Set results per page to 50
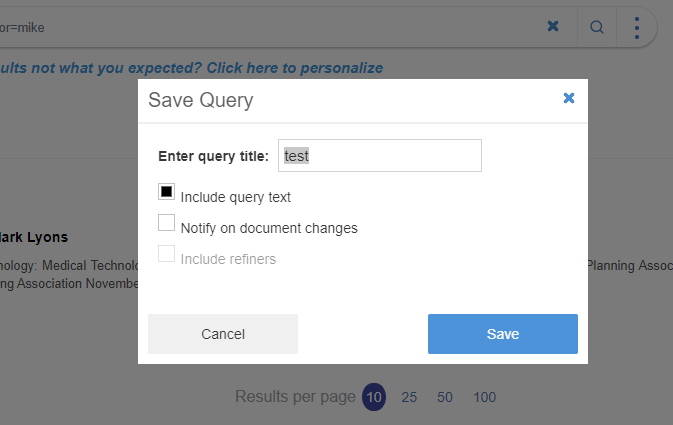Image resolution: width=673 pixels, height=425 pixels. click(x=445, y=397)
